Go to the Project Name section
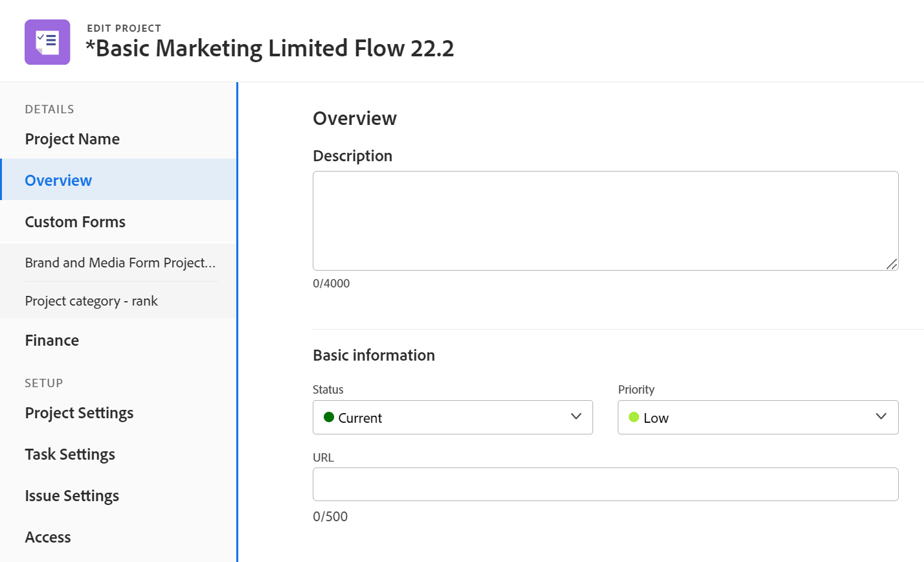The image size is (924, 562). click(x=73, y=139)
